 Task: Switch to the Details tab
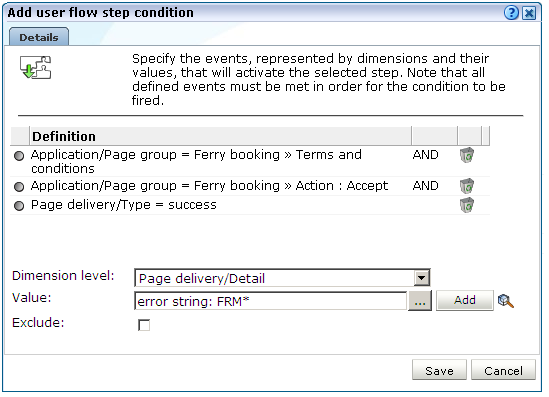(39, 37)
